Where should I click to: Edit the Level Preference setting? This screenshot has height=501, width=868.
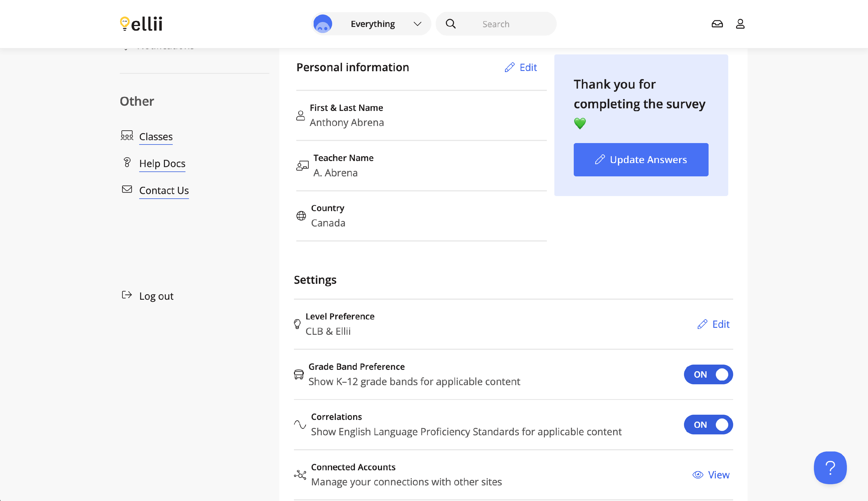(x=714, y=324)
